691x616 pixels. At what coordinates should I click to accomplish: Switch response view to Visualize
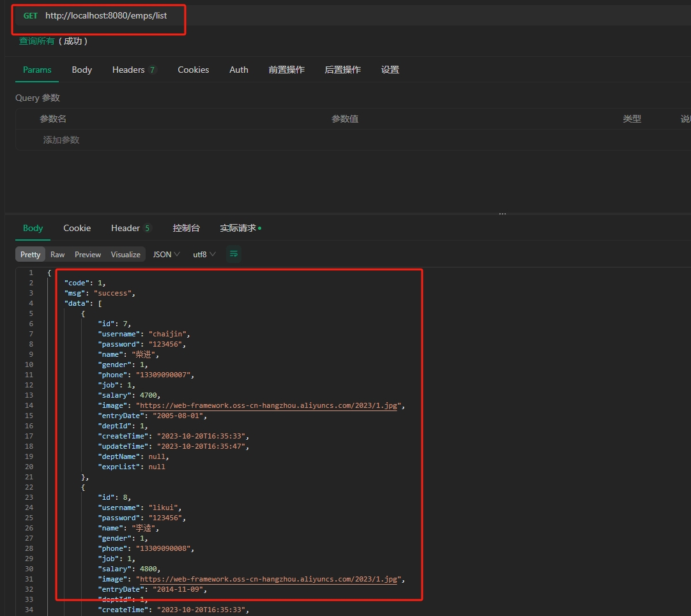click(125, 255)
